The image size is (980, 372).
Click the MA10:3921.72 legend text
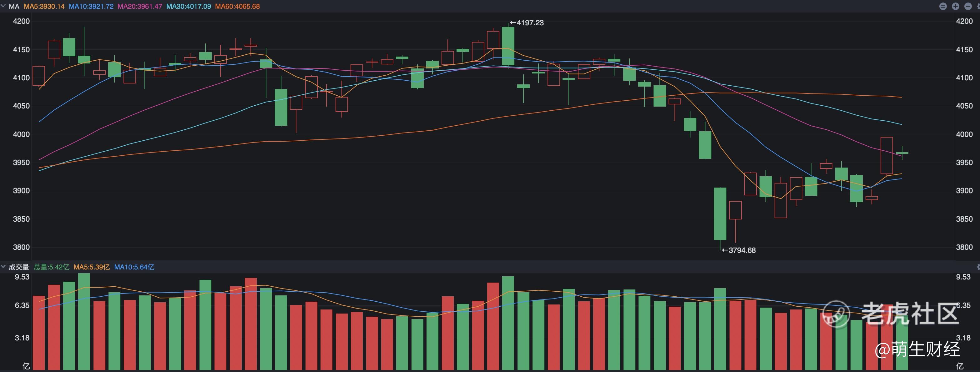(91, 7)
